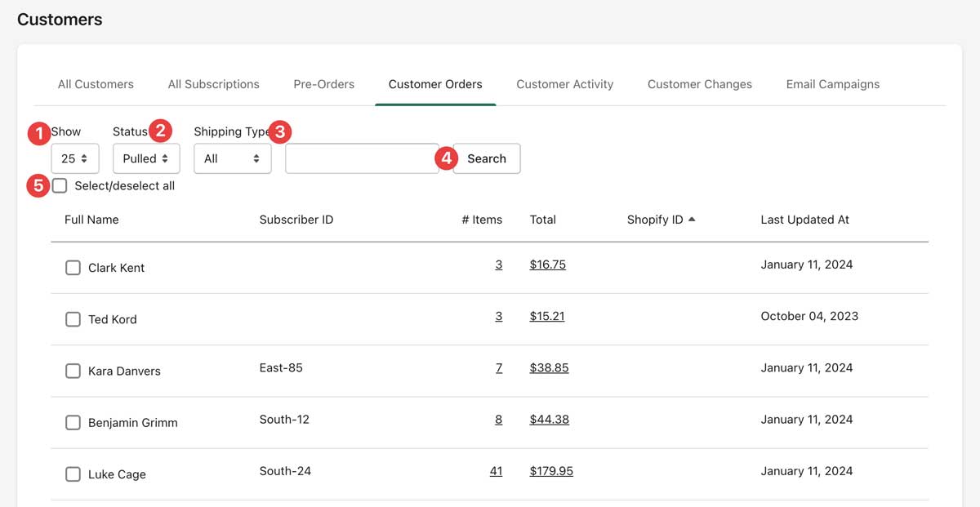980x507 pixels.
Task: Tick the checkbox for Kara Danvers
Action: [x=73, y=371]
